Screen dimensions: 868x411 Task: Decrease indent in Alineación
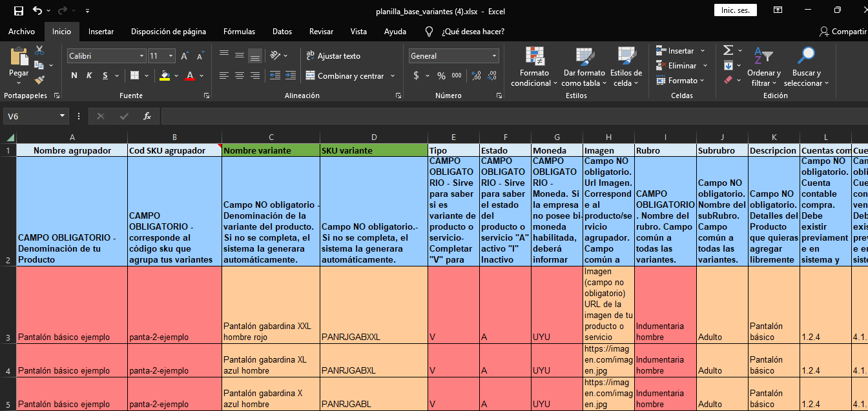coord(274,75)
